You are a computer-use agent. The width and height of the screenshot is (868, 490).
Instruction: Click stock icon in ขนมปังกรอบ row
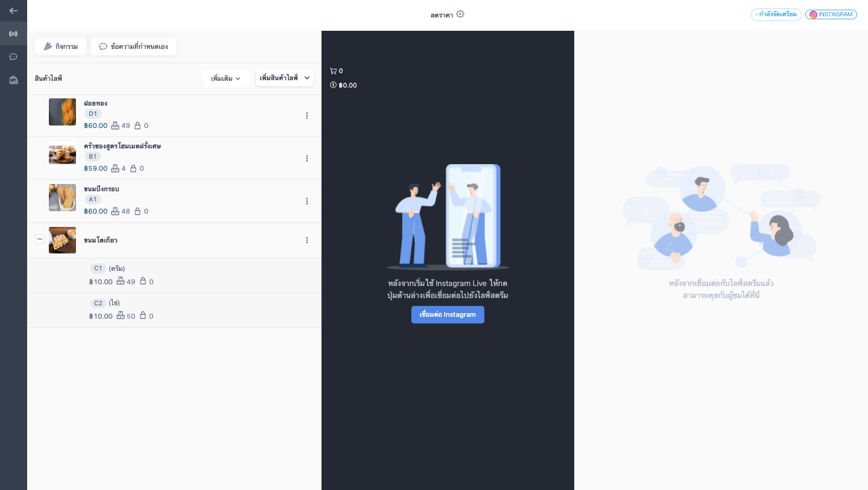[115, 211]
